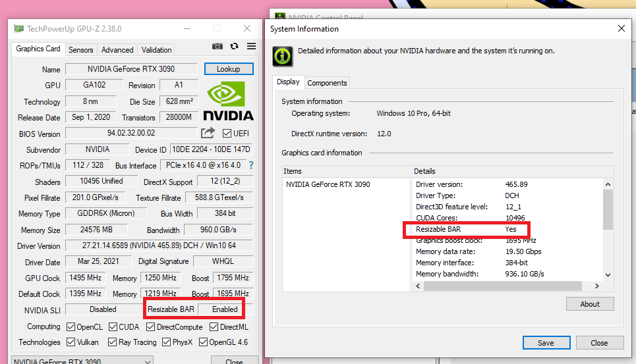The image size is (636, 364).
Task: Toggle the OpenGL 4.6 checkbox
Action: click(203, 342)
